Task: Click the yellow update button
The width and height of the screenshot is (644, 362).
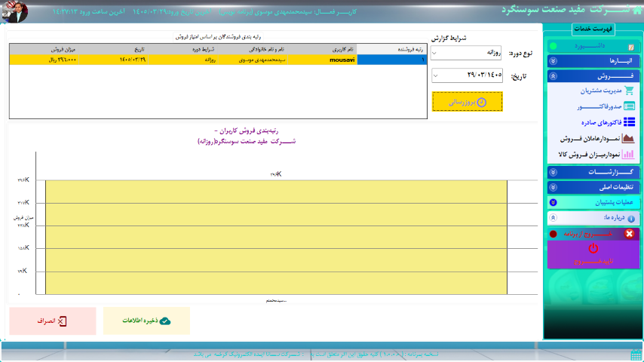Action: (467, 102)
